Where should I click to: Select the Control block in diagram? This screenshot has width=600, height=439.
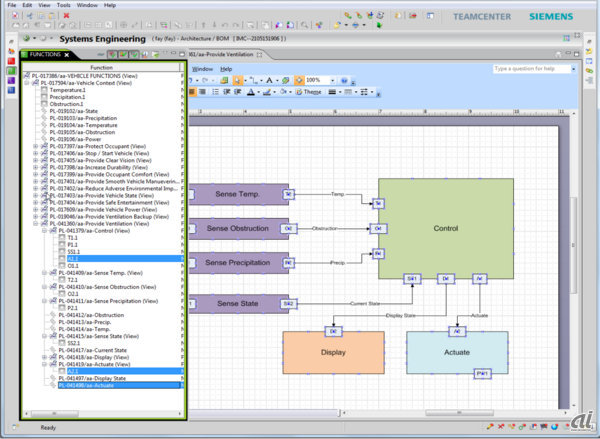(x=445, y=228)
